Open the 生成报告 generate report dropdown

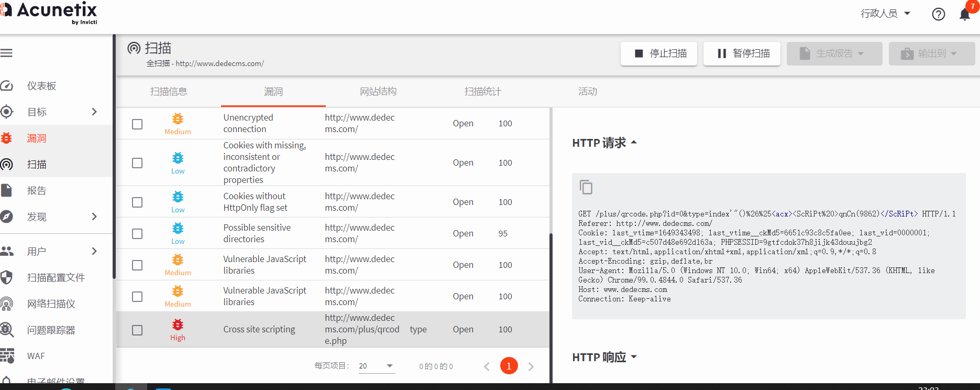tap(834, 53)
